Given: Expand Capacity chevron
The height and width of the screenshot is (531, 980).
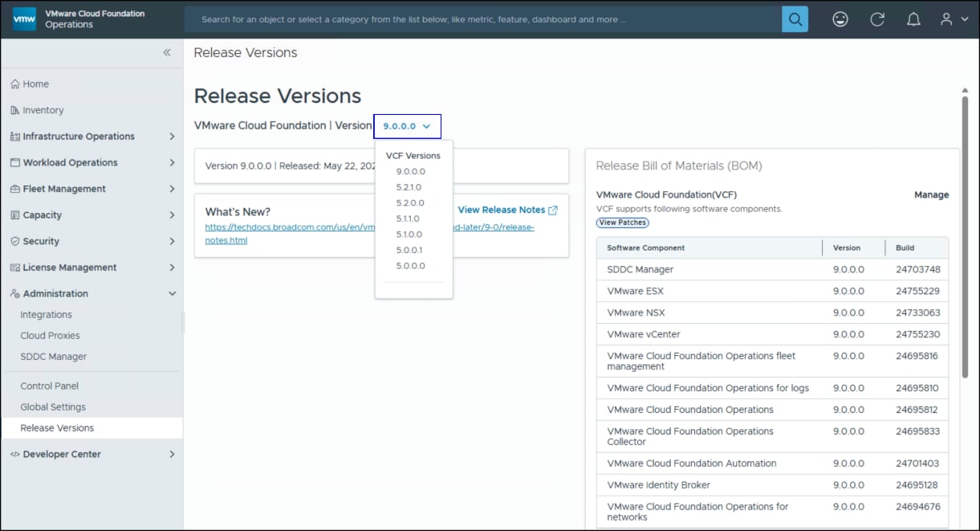Looking at the screenshot, I should 172,215.
